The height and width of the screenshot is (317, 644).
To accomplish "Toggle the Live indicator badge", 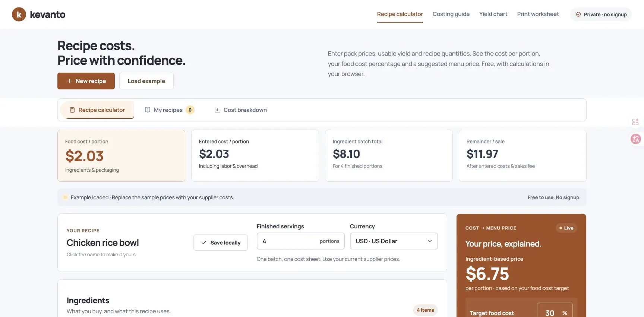I will pos(566,228).
